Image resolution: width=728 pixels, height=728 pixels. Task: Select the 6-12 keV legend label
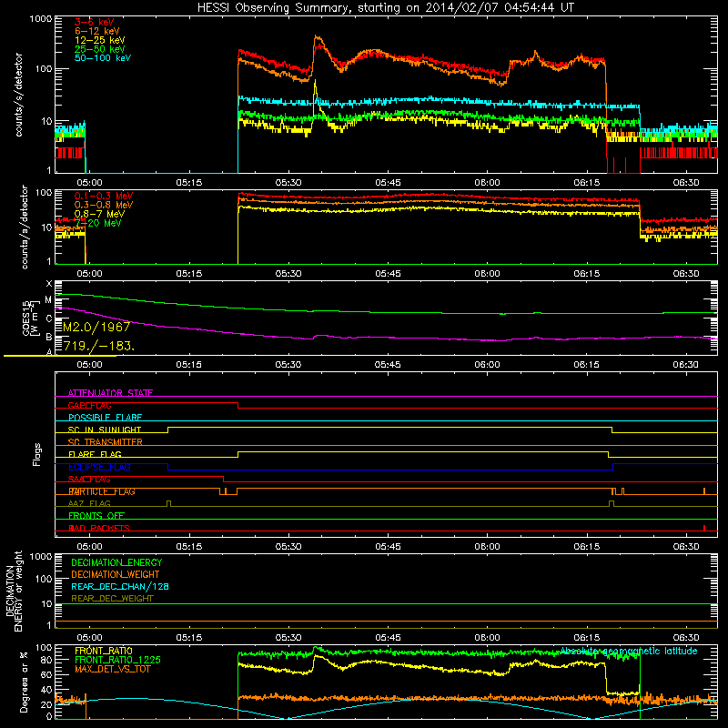point(97,31)
